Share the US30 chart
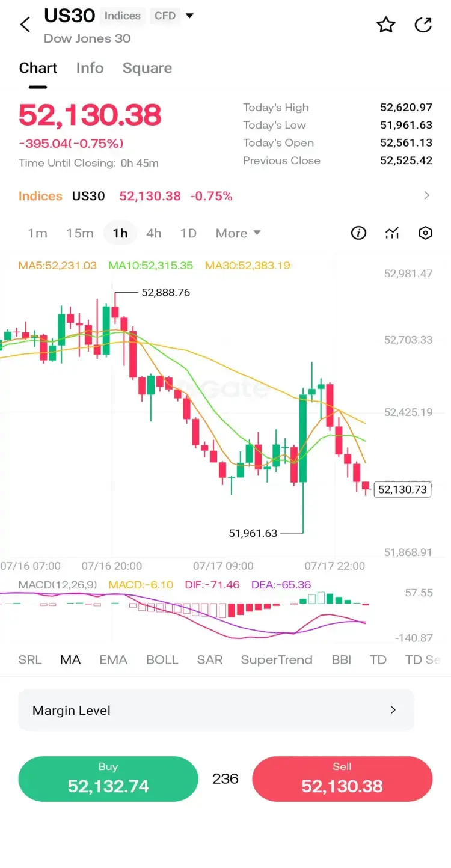This screenshot has height=868, width=451. click(x=423, y=25)
